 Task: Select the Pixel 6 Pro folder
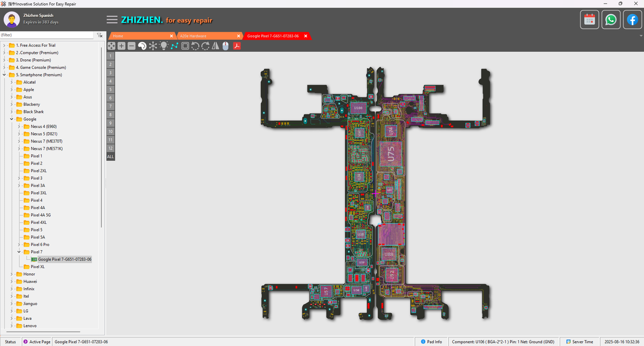click(x=40, y=244)
